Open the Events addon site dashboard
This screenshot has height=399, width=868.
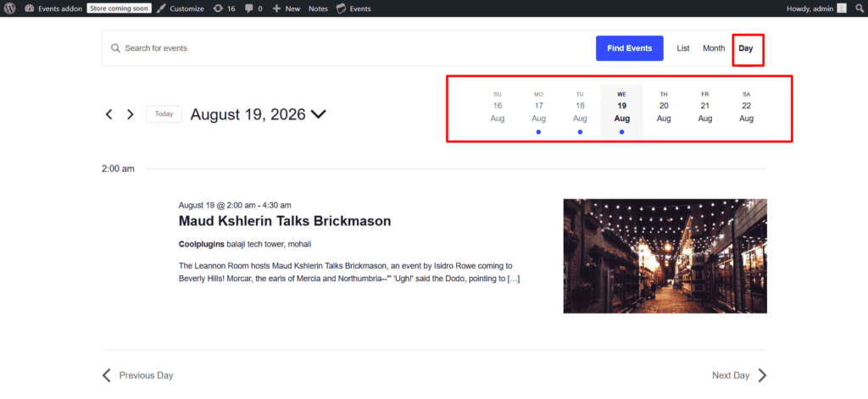coord(53,8)
